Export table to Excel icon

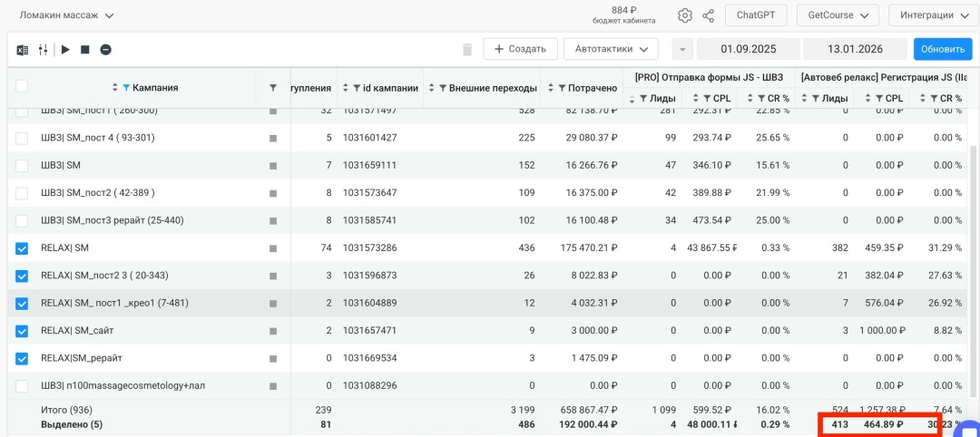click(x=22, y=49)
